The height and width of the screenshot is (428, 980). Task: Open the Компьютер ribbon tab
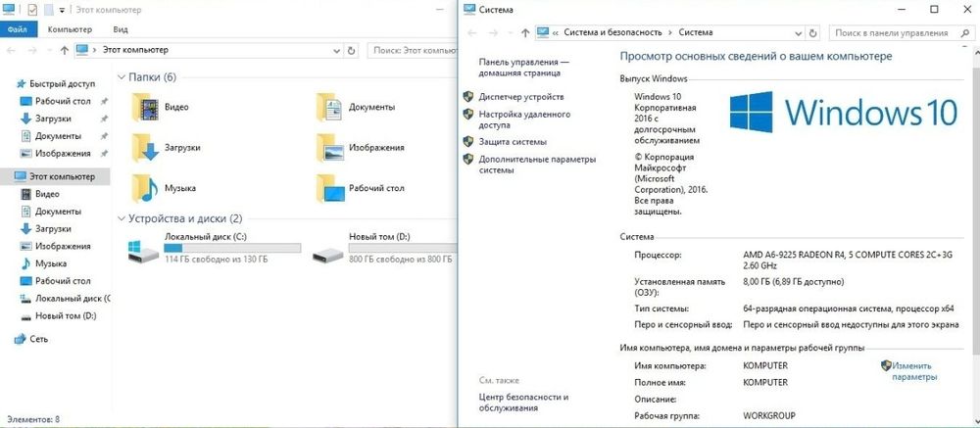point(70,29)
